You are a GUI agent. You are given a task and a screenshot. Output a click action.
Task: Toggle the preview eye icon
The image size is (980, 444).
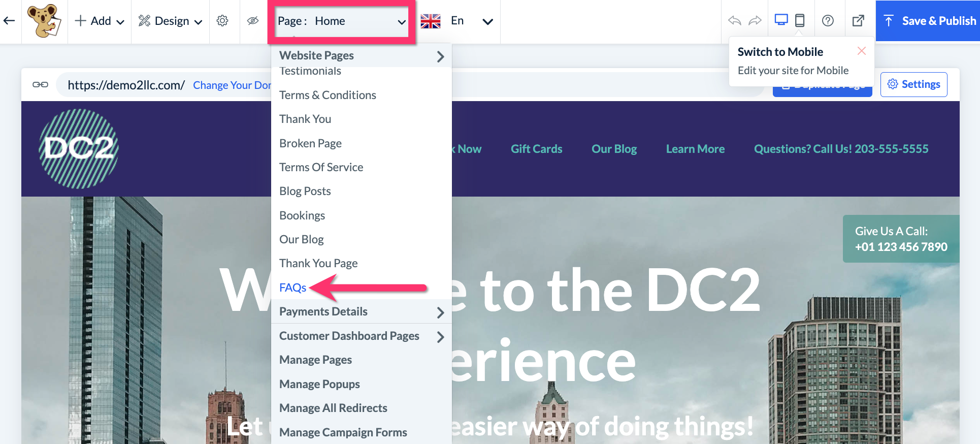click(253, 21)
